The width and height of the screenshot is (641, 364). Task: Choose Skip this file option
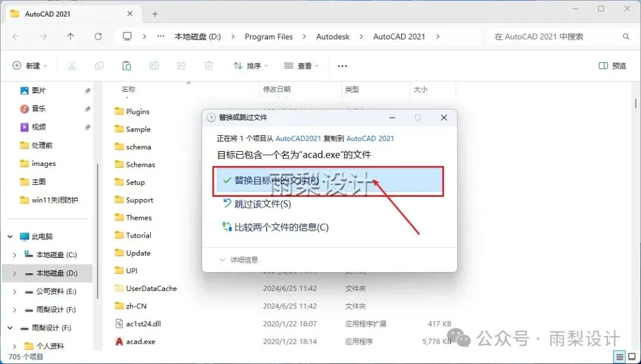tap(256, 203)
